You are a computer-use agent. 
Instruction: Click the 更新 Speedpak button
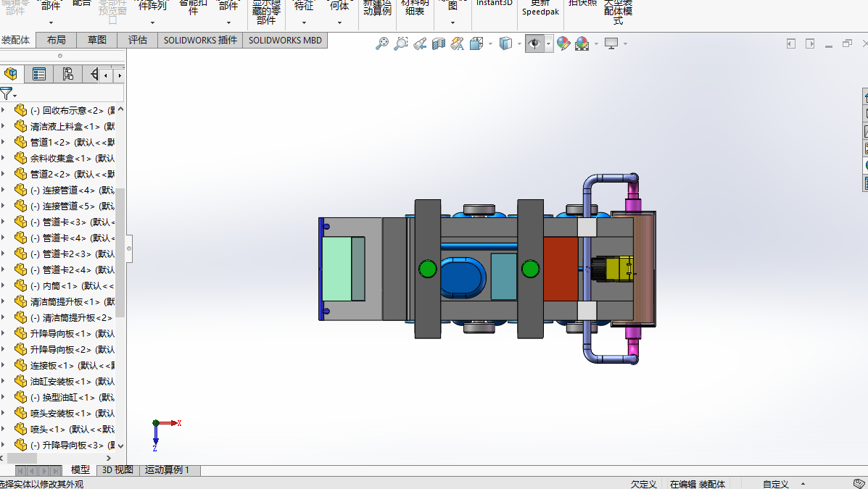540,8
